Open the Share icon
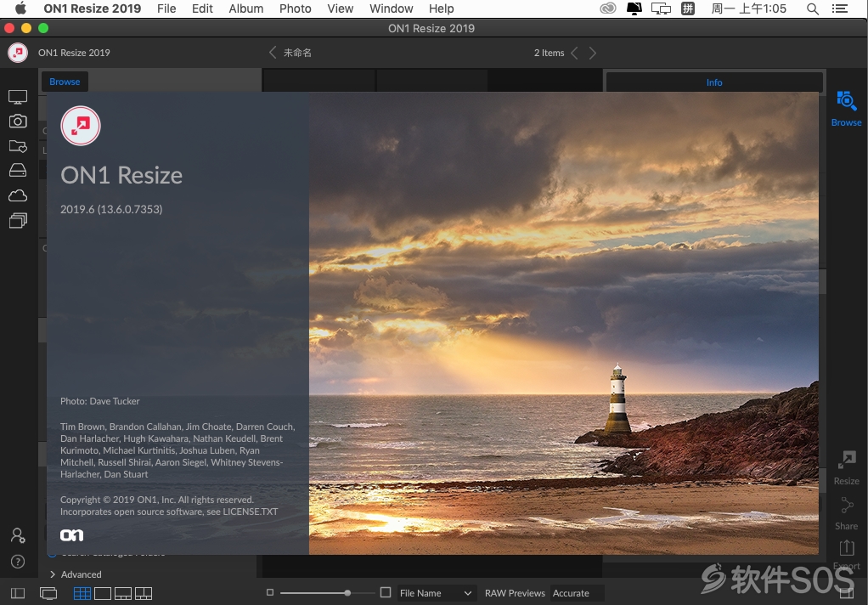 [847, 513]
